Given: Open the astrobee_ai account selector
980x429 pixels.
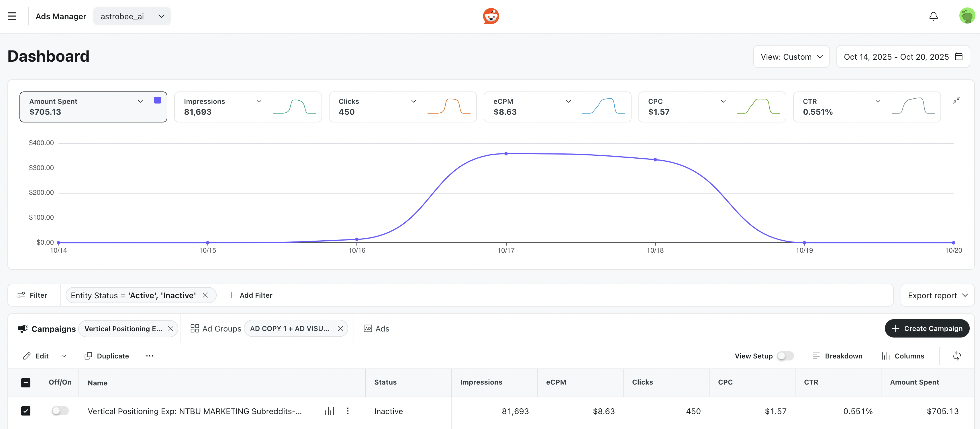Looking at the screenshot, I should 132,16.
